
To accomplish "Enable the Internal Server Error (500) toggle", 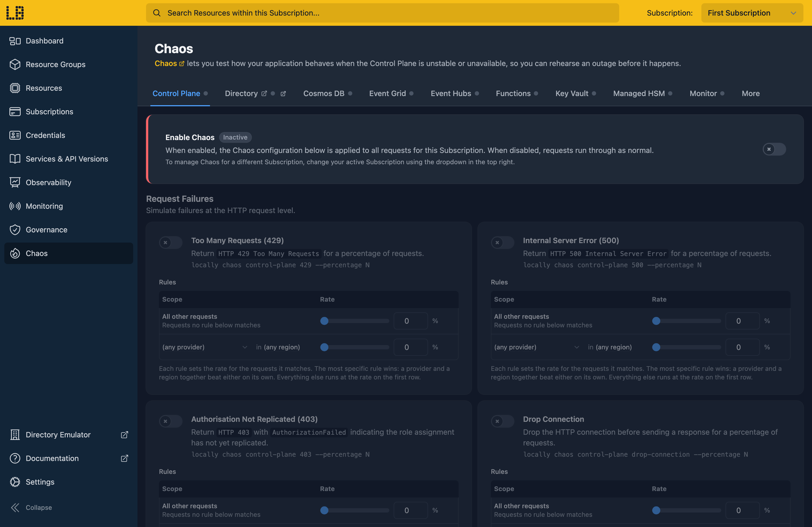I will coord(502,242).
